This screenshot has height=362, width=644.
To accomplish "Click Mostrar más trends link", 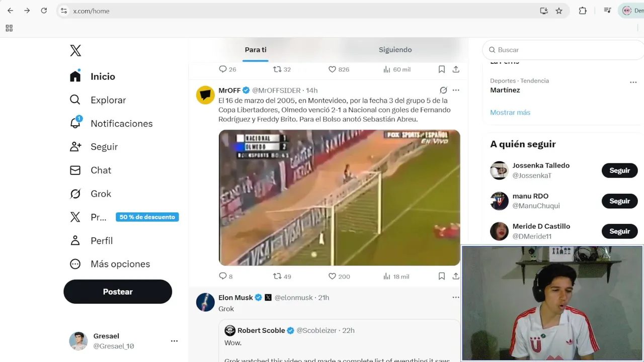I will click(x=510, y=112).
